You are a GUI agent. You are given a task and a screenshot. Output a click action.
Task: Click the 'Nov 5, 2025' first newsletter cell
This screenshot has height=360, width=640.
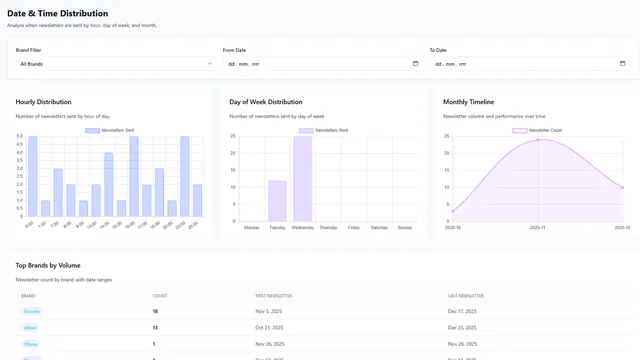[269, 311]
